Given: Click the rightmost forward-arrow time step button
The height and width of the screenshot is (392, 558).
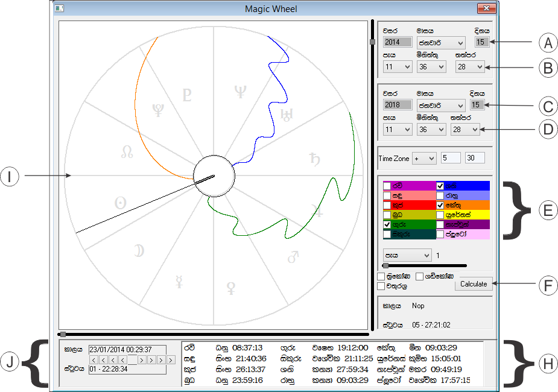Looking at the screenshot, I should click(171, 360).
